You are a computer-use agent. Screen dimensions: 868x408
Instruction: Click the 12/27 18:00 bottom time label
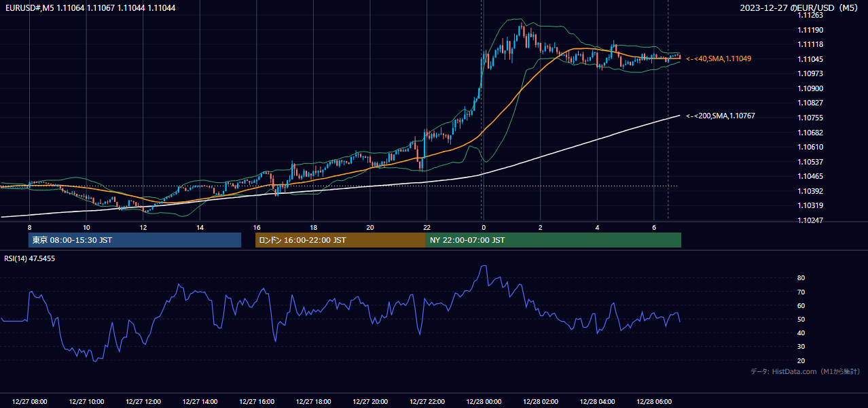(313, 402)
